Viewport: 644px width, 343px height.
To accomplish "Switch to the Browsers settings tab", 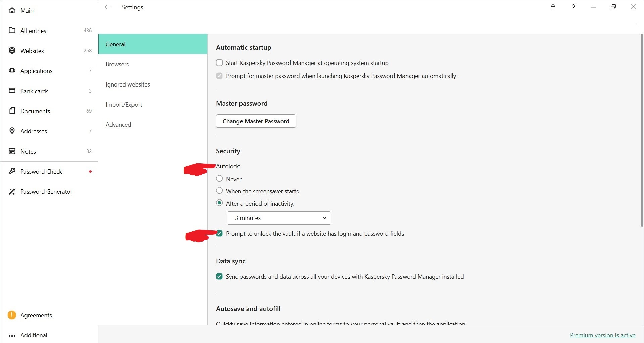I will click(x=153, y=64).
